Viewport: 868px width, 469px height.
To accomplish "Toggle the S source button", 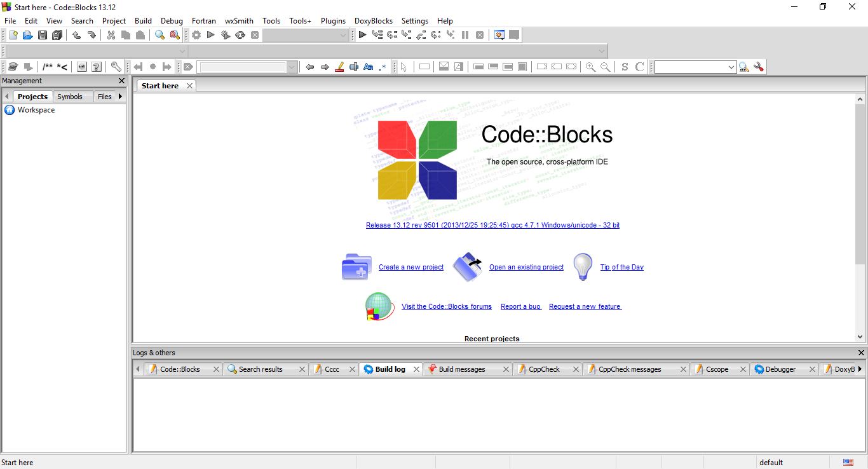I will click(x=625, y=67).
